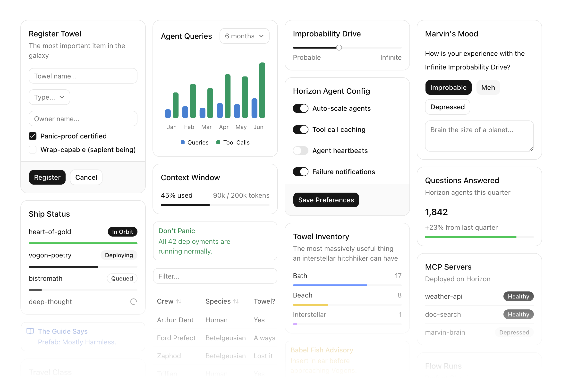Select the Meh mood option

pos(488,87)
